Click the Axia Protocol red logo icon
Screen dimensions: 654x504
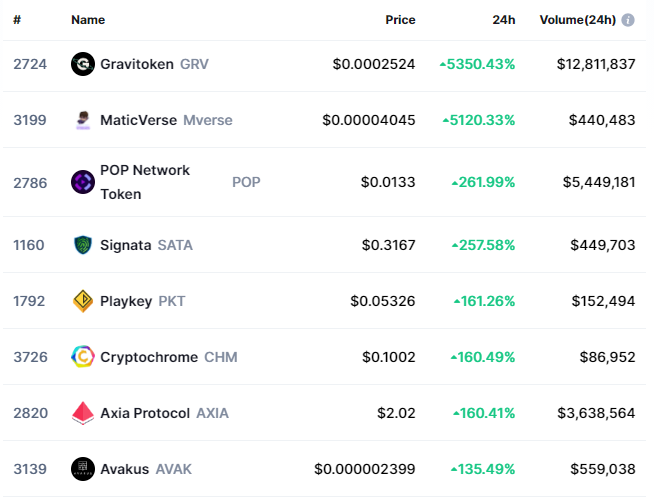click(83, 413)
